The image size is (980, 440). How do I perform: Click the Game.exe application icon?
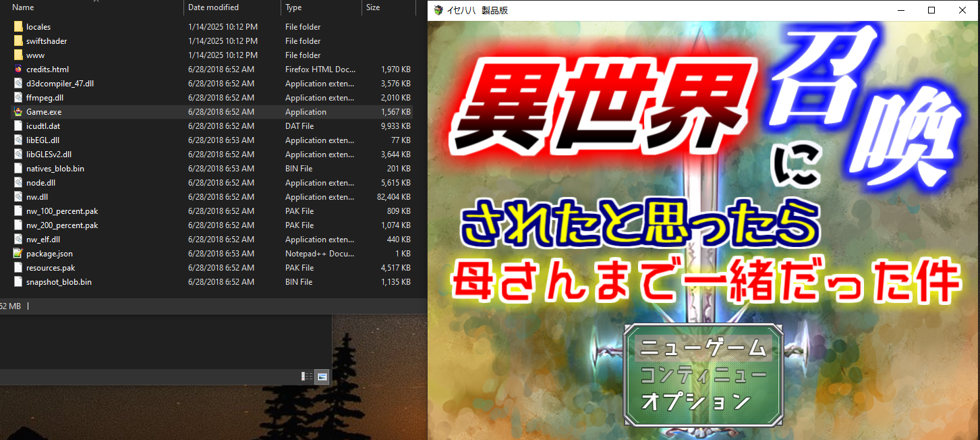pyautogui.click(x=18, y=112)
